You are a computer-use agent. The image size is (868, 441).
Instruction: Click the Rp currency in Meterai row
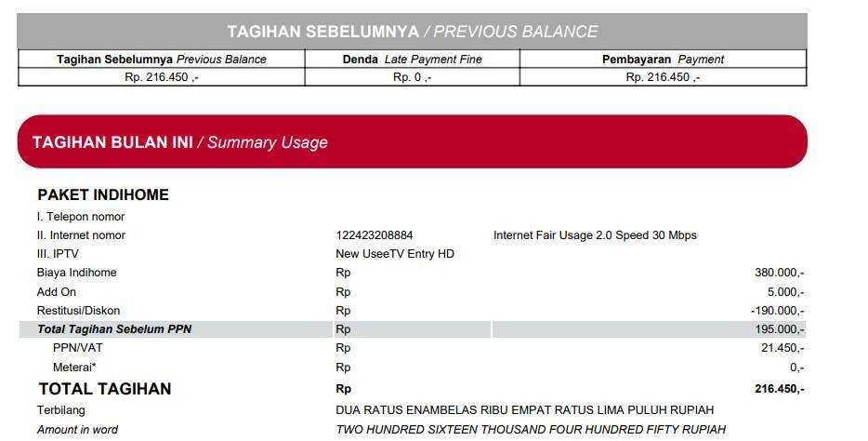click(343, 367)
